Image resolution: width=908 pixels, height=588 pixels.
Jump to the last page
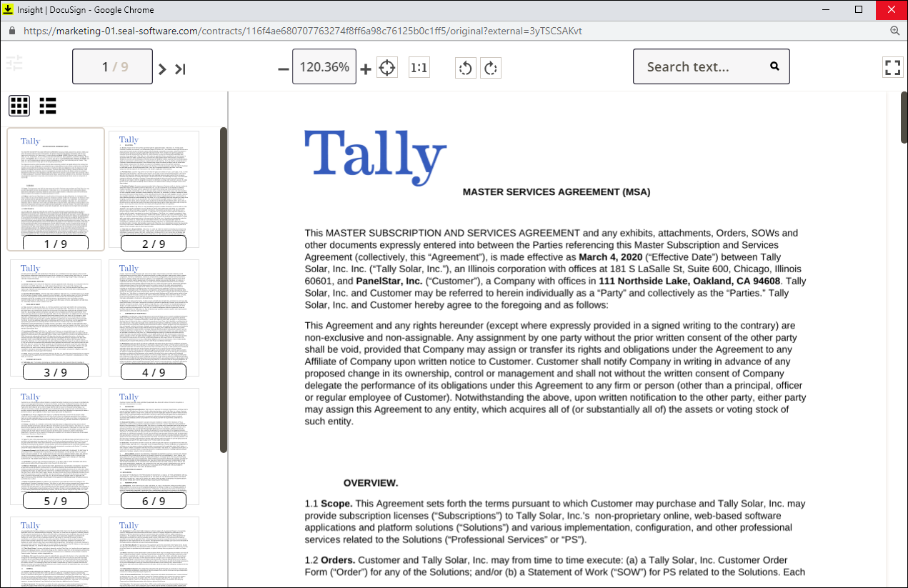(181, 69)
